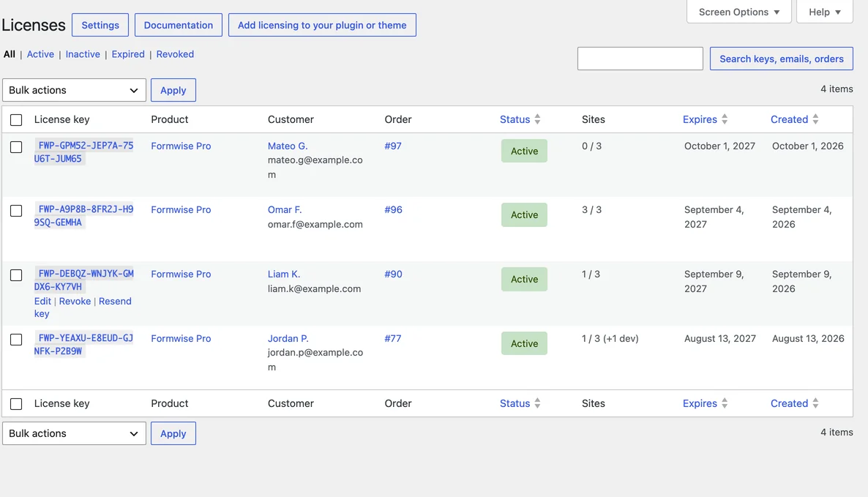This screenshot has width=868, height=497.
Task: Sort by Expires in the header row
Action: (x=700, y=119)
